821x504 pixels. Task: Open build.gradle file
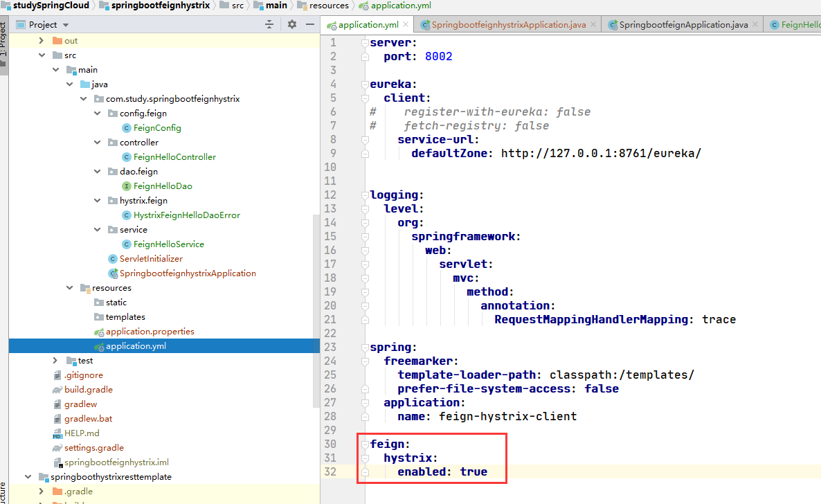[x=89, y=390]
